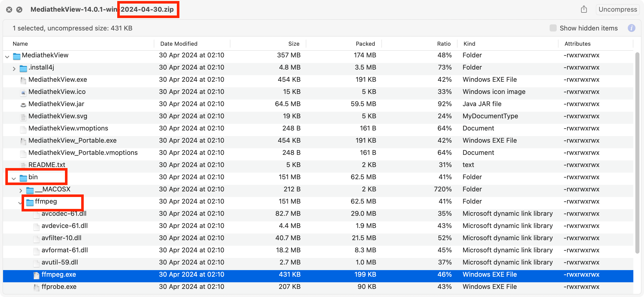
Task: Sort by the Packed column header
Action: [x=365, y=44]
